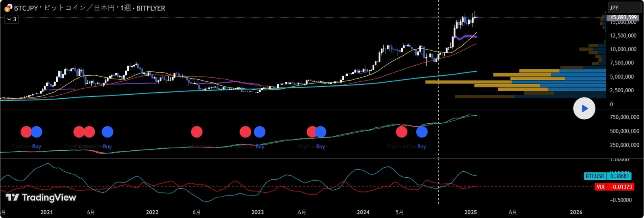Click the 2021 label on time axis
This screenshot has width=644, height=218.
pos(46,212)
